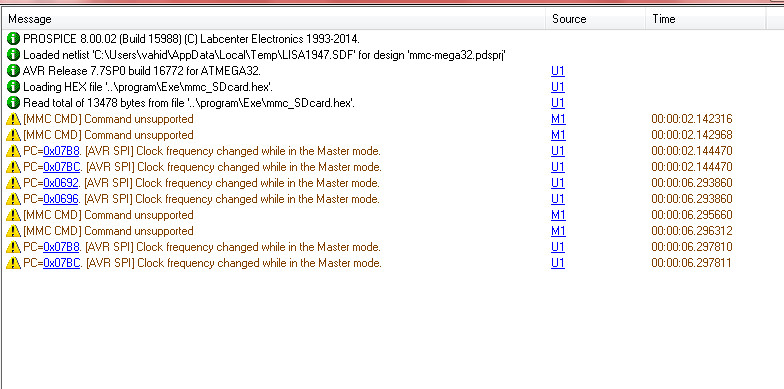Click the warning icon on the PC=0x0696 row
This screenshot has height=389, width=784.
(x=14, y=199)
